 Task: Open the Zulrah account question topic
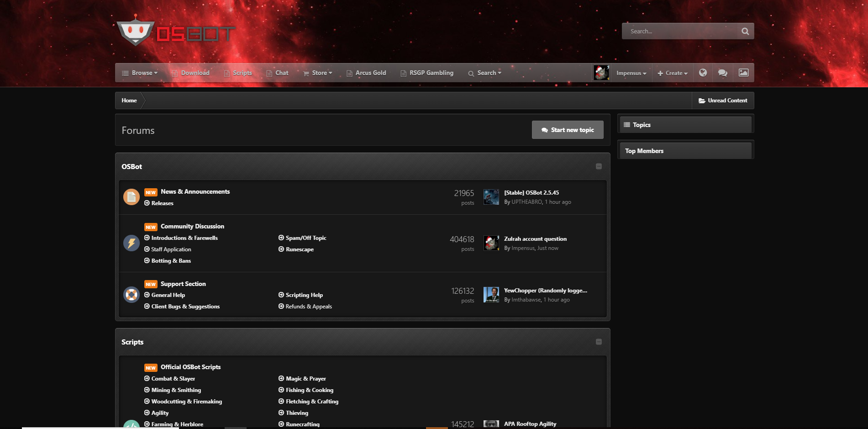coord(535,239)
